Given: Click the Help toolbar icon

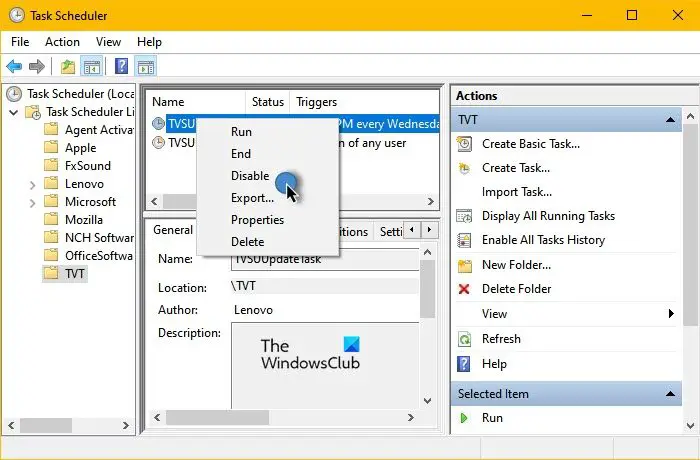Looking at the screenshot, I should point(121,67).
